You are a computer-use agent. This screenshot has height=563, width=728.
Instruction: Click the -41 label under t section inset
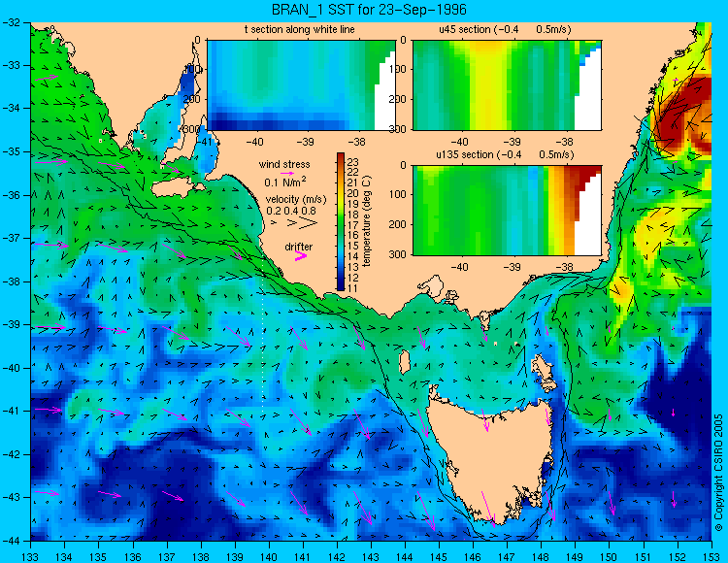(204, 141)
